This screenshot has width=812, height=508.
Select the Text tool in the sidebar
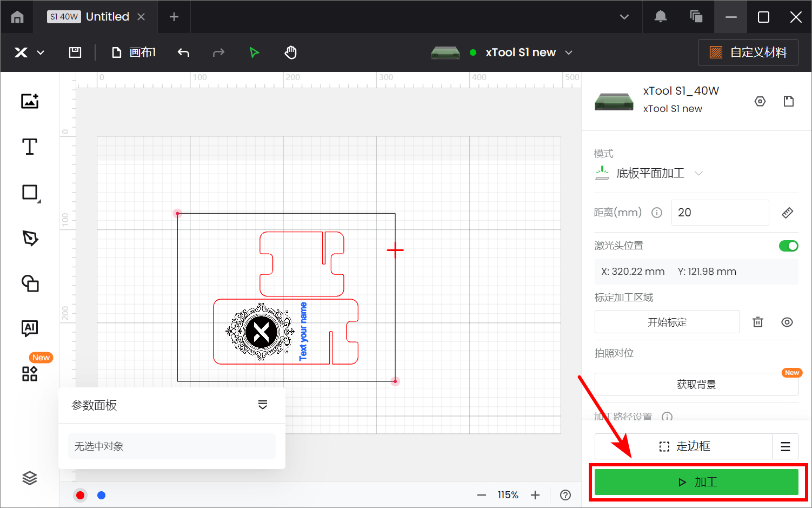30,147
